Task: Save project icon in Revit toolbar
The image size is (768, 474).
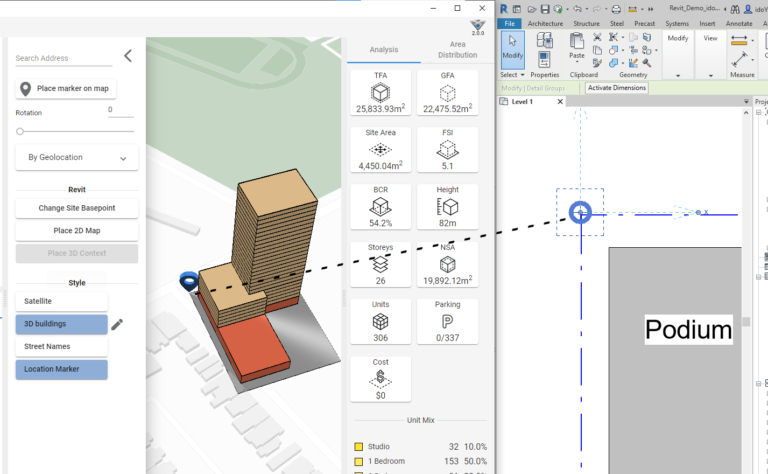Action: [545, 9]
